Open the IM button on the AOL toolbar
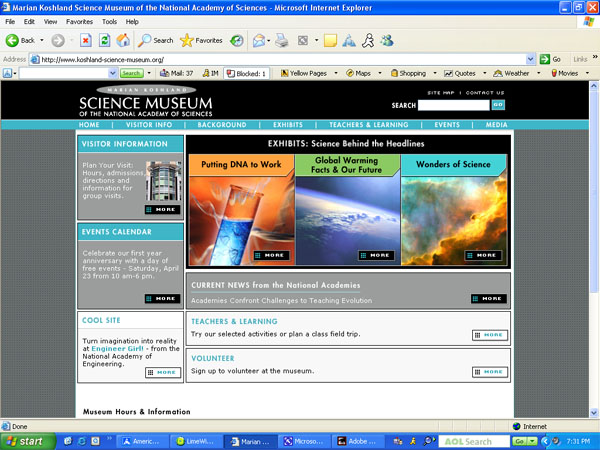 point(210,73)
